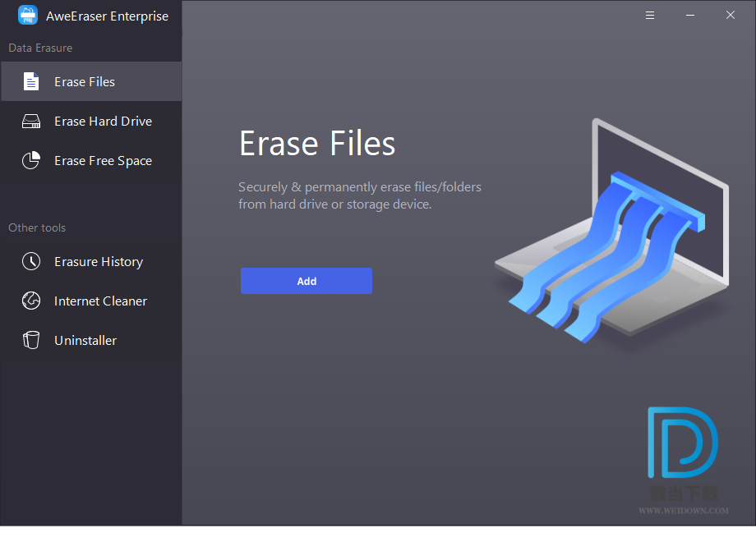Click the AweEraser Enterprise title text
The image size is (756, 542).
tap(107, 16)
